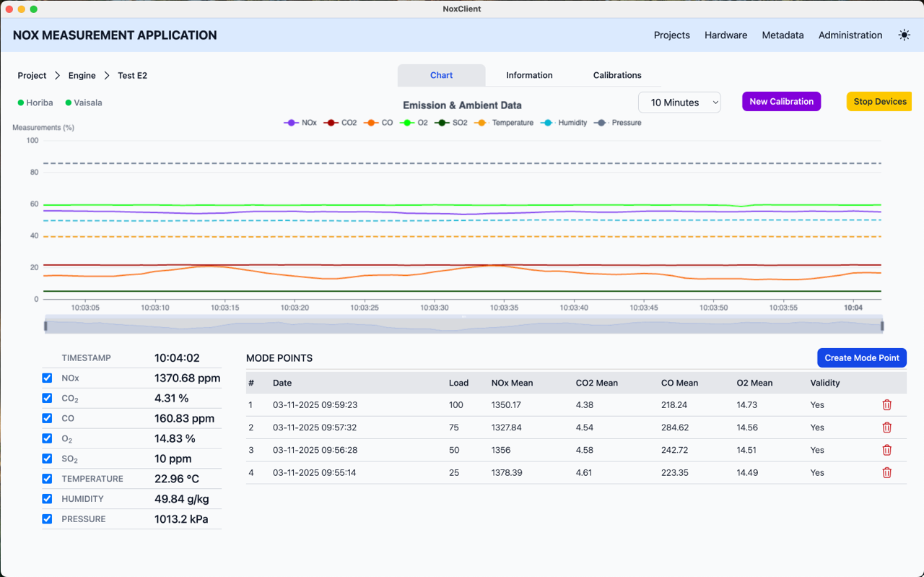
Task: Navigate to the Engine breadcrumb link
Action: [82, 75]
